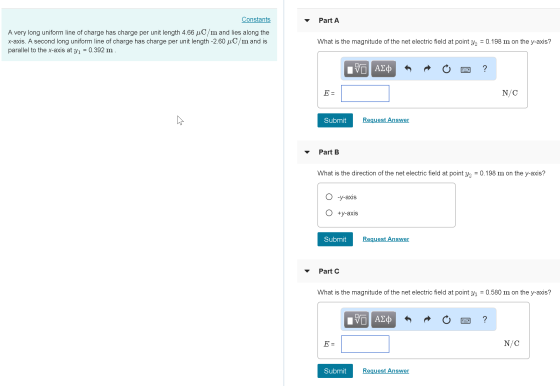Undo last entry in Part A toolbar
The height and width of the screenshot is (386, 560).
(x=408, y=69)
